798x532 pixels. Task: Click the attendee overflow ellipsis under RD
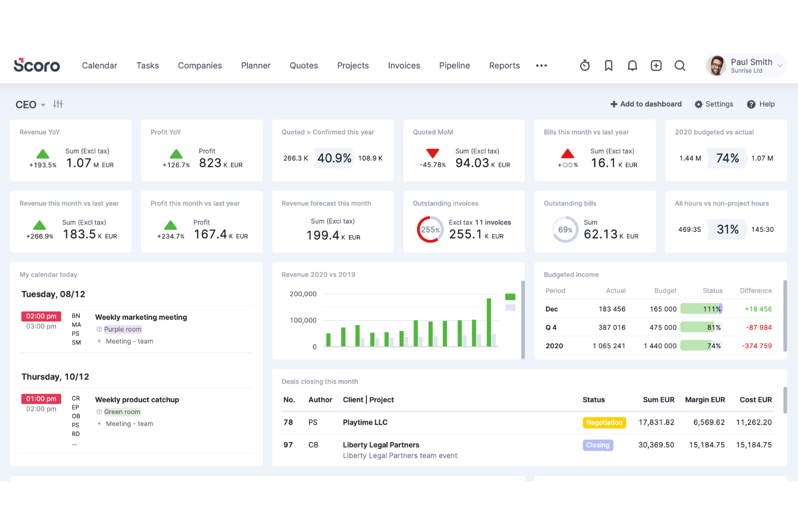point(74,444)
